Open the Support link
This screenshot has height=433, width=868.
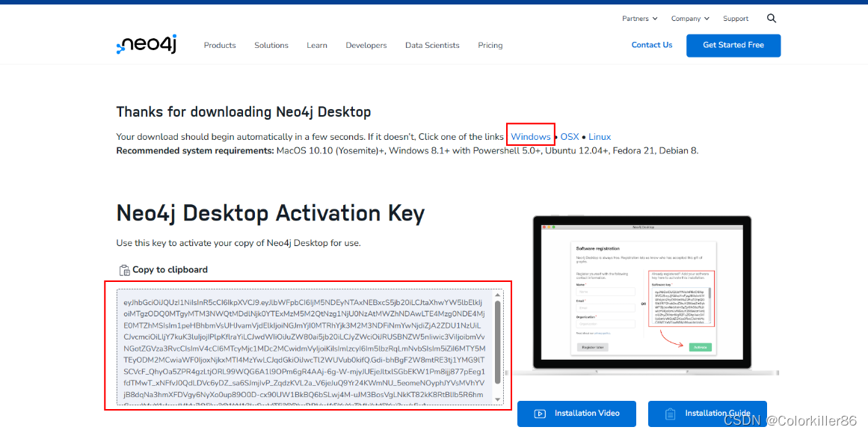[x=736, y=18]
